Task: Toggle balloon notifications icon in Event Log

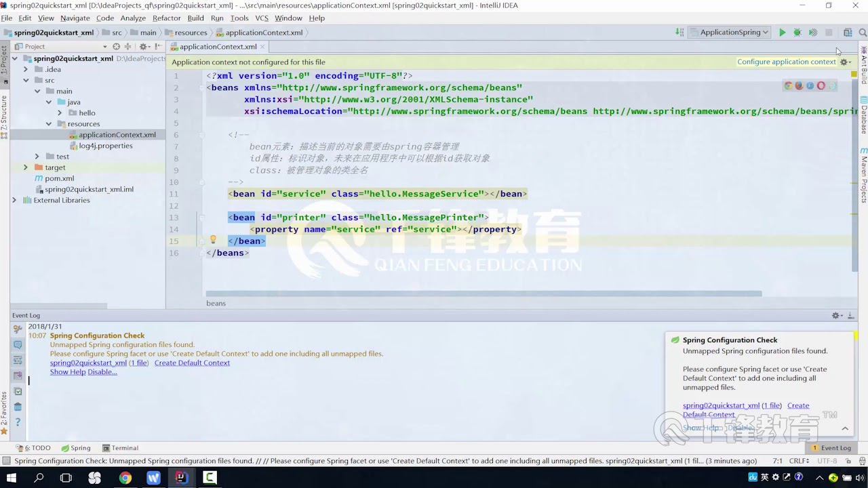Action: click(x=18, y=345)
